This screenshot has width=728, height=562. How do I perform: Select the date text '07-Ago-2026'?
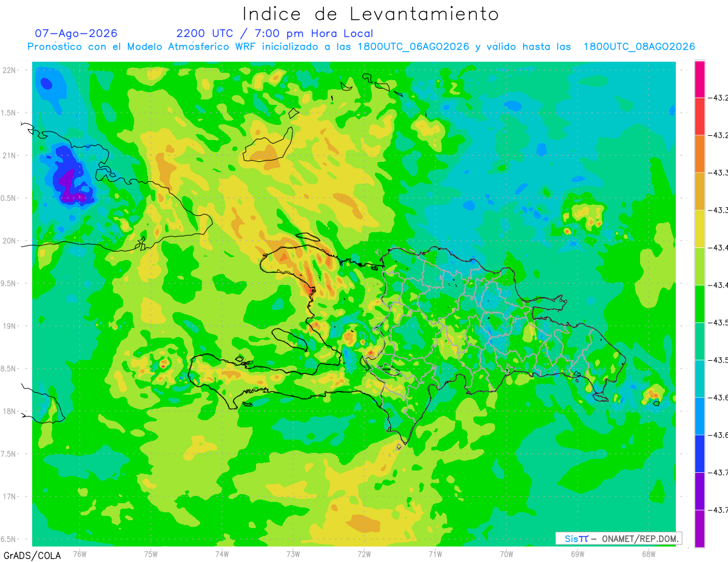tap(76, 33)
